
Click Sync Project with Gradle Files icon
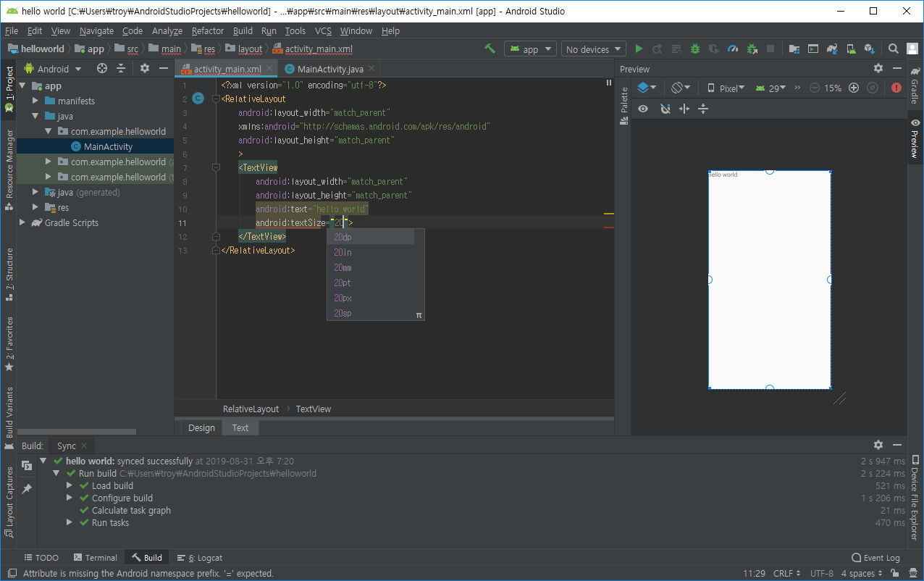point(832,49)
